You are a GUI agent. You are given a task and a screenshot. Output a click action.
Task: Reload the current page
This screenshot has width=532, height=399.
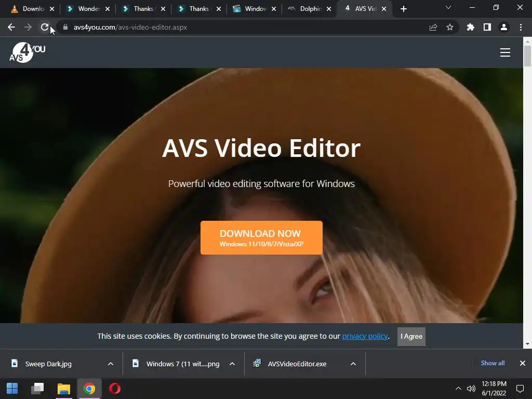coord(45,27)
